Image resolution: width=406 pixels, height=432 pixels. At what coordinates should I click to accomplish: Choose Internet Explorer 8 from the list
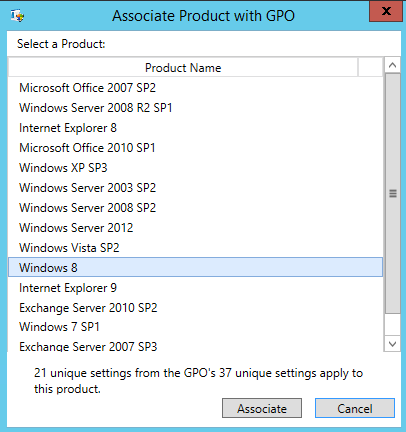coord(195,128)
